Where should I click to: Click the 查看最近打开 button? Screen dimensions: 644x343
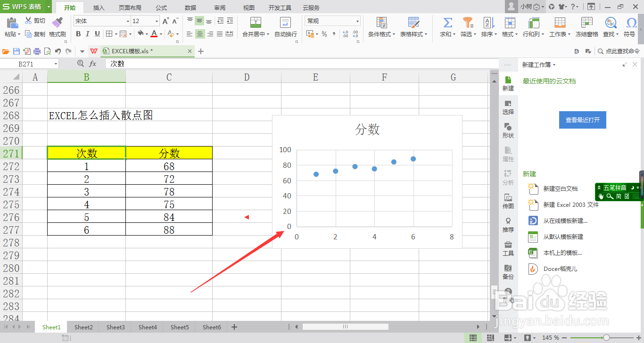tap(583, 120)
